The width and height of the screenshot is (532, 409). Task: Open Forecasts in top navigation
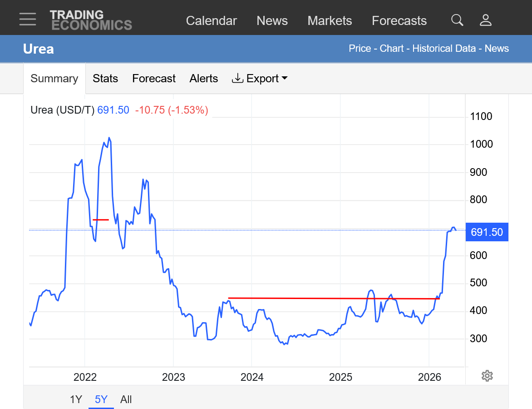click(x=399, y=21)
